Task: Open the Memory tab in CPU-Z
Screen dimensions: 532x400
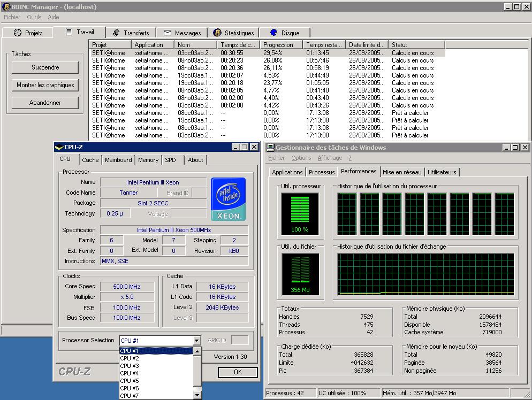Action: point(148,160)
